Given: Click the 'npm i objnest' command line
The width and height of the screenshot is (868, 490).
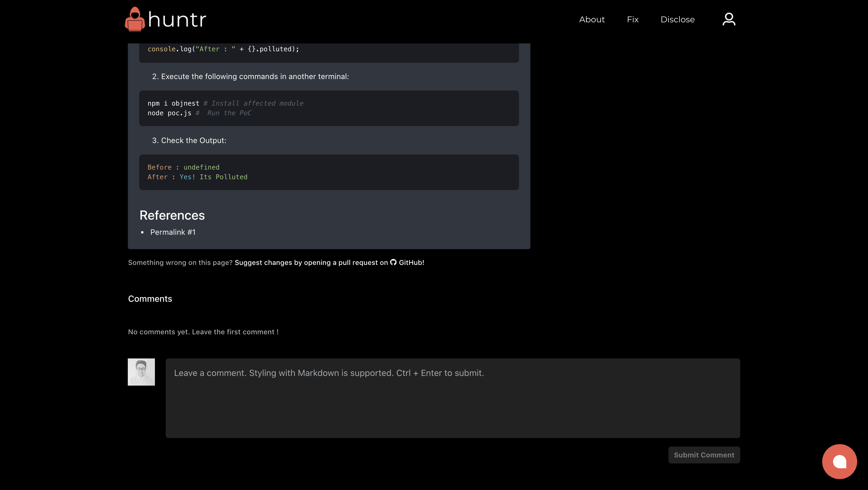Looking at the screenshot, I should tap(173, 103).
